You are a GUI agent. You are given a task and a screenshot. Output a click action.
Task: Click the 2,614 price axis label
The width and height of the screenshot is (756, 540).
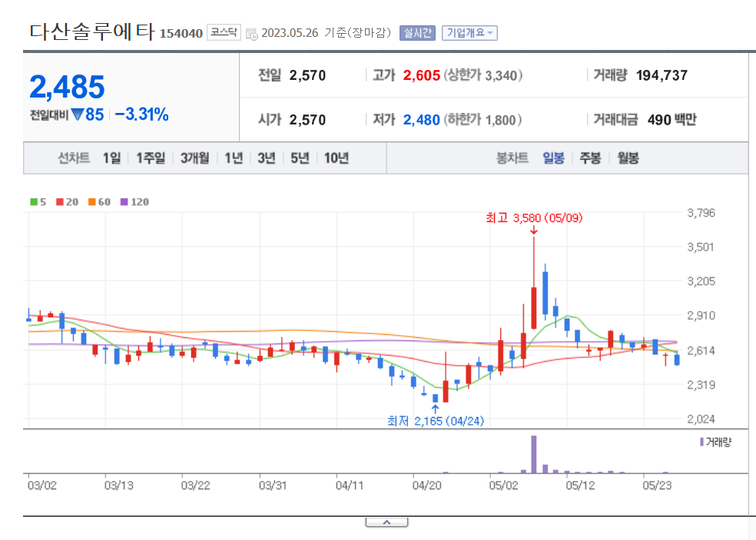pos(701,350)
